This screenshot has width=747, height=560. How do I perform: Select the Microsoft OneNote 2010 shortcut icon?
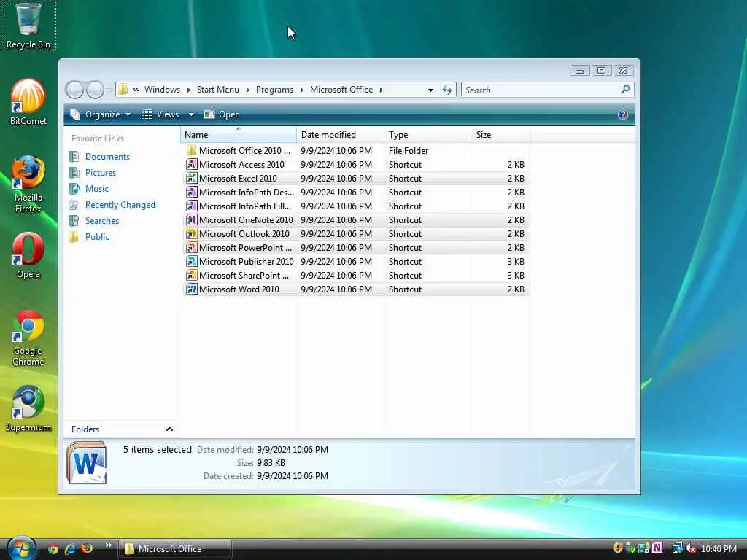point(192,220)
